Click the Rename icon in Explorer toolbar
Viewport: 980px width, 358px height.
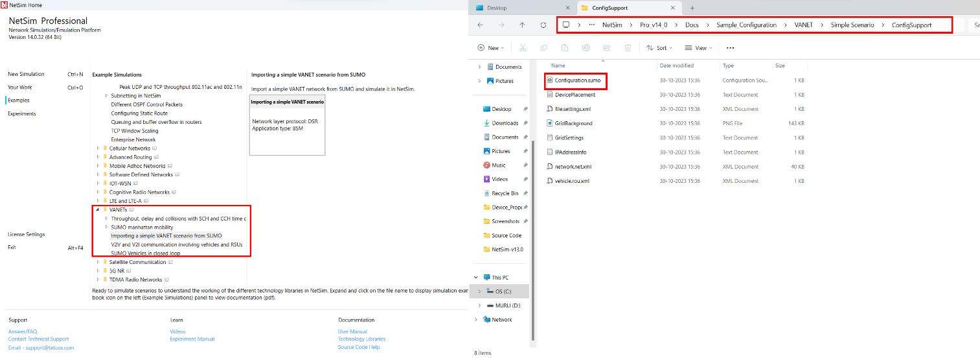click(x=586, y=48)
